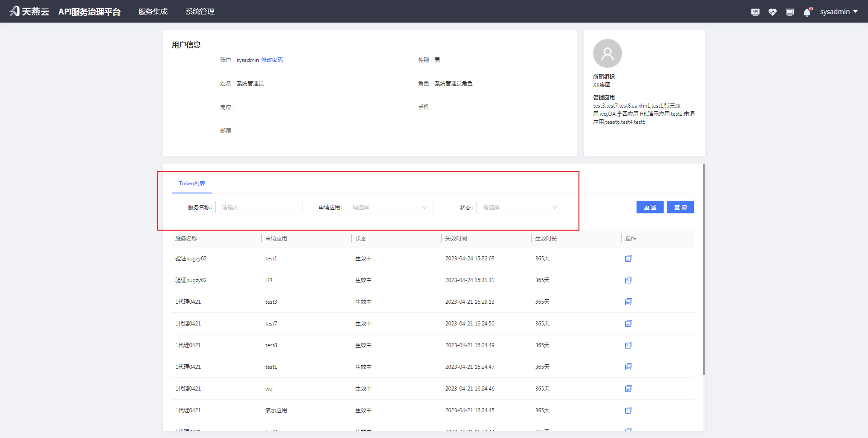The height and width of the screenshot is (438, 868).
Task: Click the 重置 reset button
Action: pos(650,207)
